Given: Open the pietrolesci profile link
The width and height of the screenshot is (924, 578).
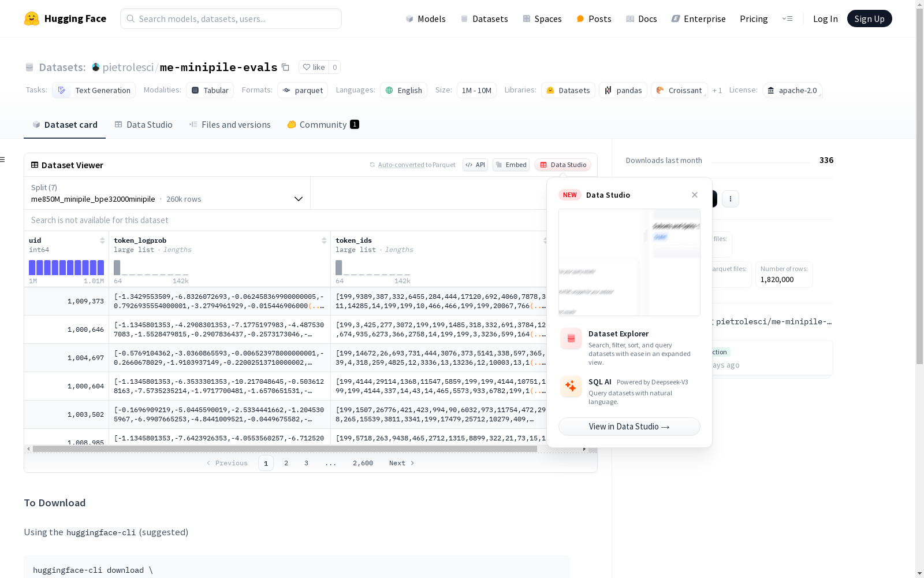Looking at the screenshot, I should pos(128,67).
